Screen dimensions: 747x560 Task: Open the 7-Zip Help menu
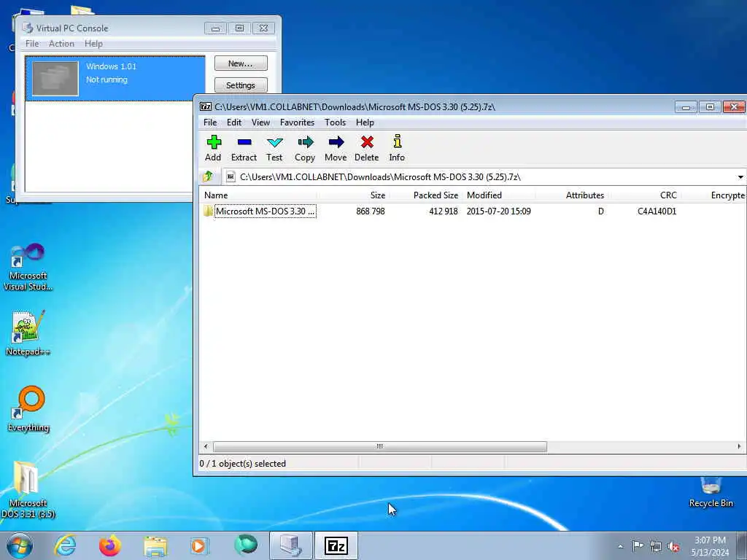pos(365,122)
